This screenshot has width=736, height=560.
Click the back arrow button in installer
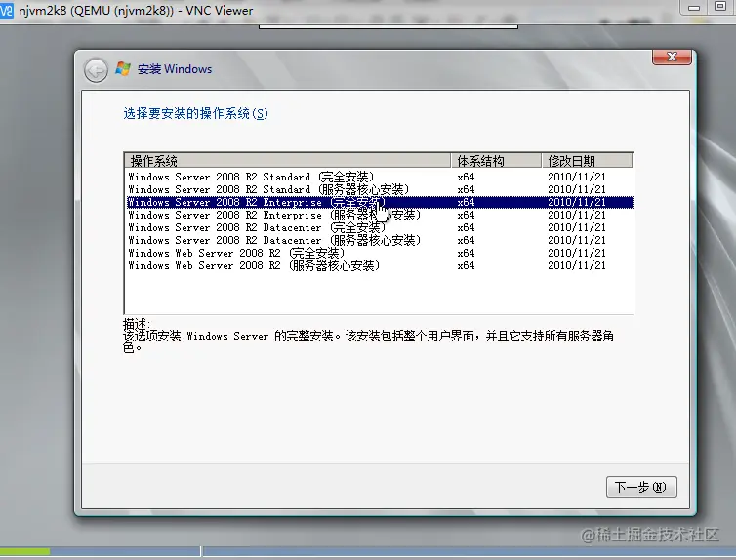point(96,71)
